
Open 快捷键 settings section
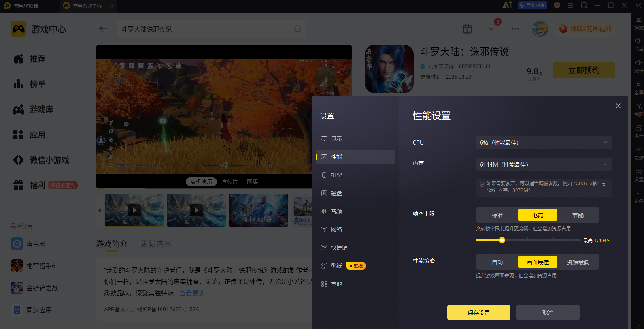[x=355, y=248]
